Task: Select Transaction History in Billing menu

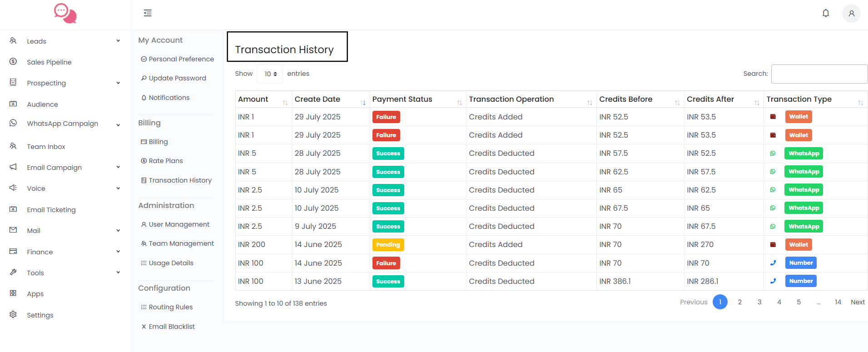Action: tap(177, 180)
